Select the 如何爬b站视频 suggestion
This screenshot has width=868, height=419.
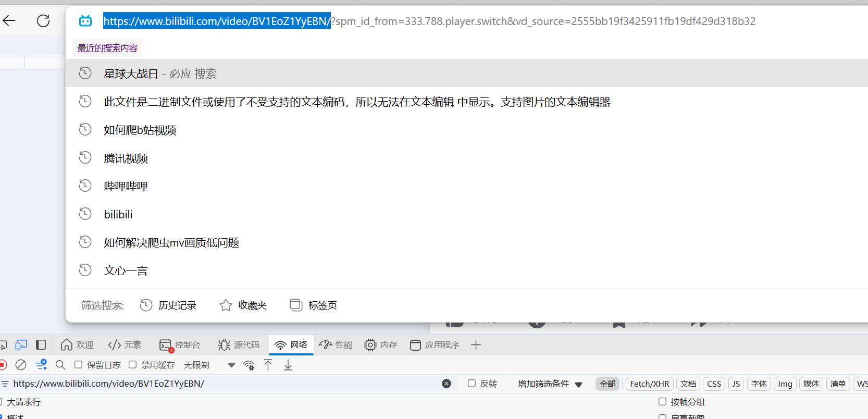tap(467, 130)
